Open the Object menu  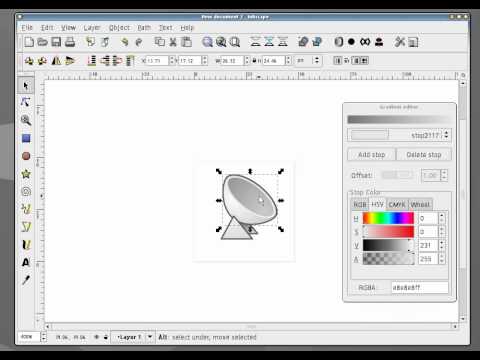click(119, 28)
